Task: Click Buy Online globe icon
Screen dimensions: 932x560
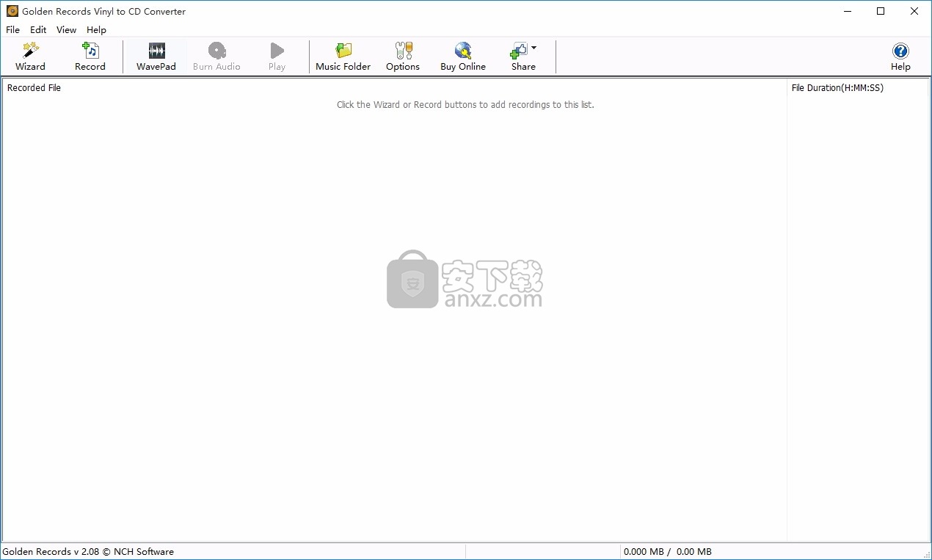Action: point(463,50)
